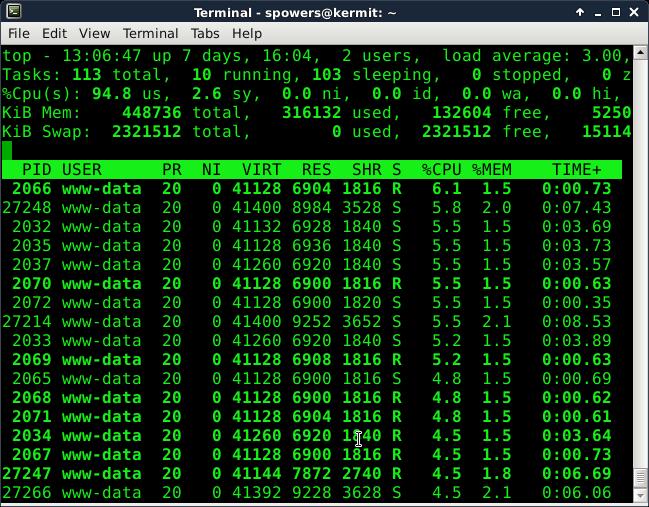Click the scrollbar down arrow
649x507 pixels.
[x=641, y=494]
